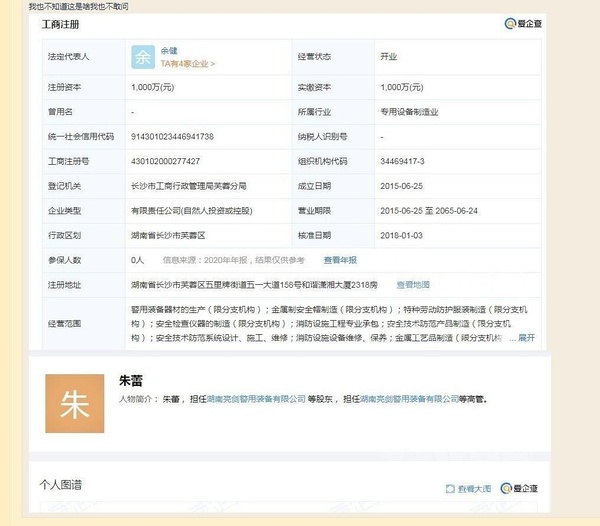Click the 查看大图 enlarge icon
Image resolution: width=600 pixels, height=526 pixels.
449,489
